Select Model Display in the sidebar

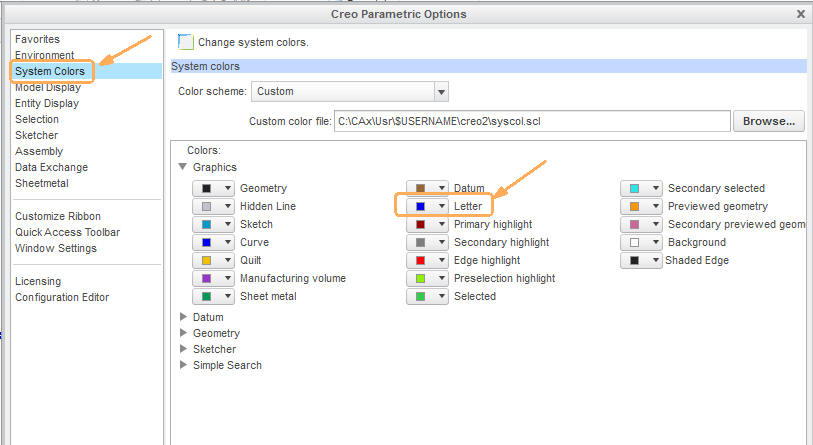(x=48, y=87)
